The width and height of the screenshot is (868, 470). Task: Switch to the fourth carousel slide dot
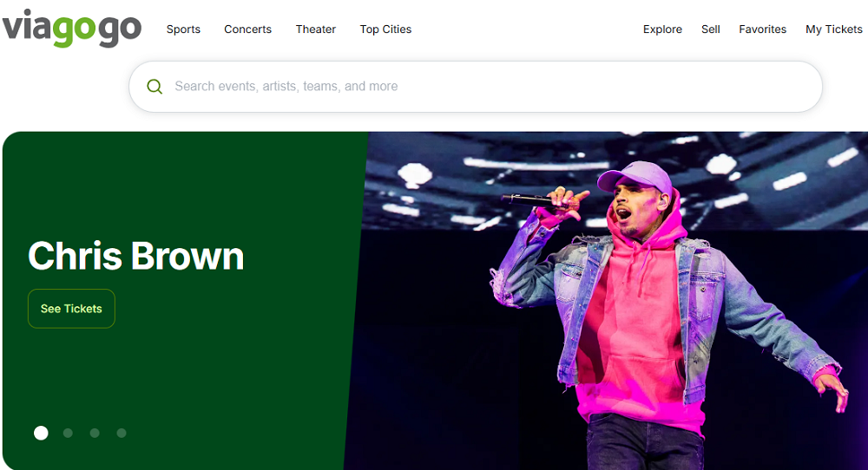coord(122,433)
